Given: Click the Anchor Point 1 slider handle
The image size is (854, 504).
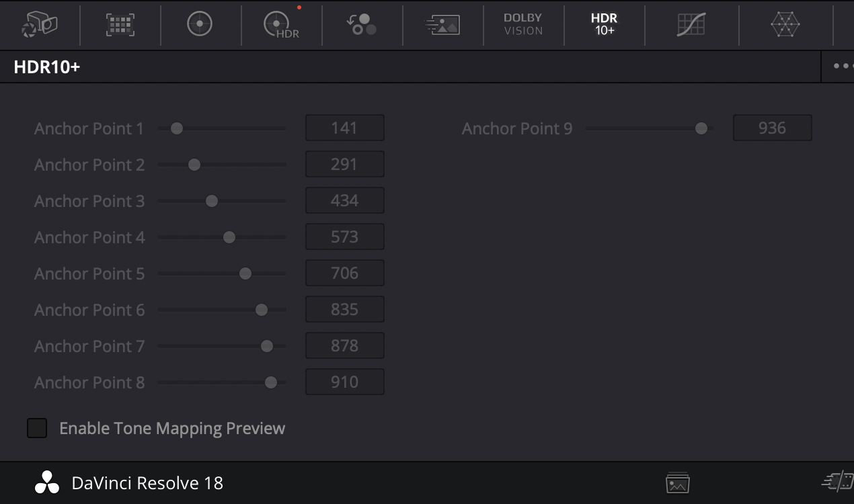Looking at the screenshot, I should pos(177,128).
